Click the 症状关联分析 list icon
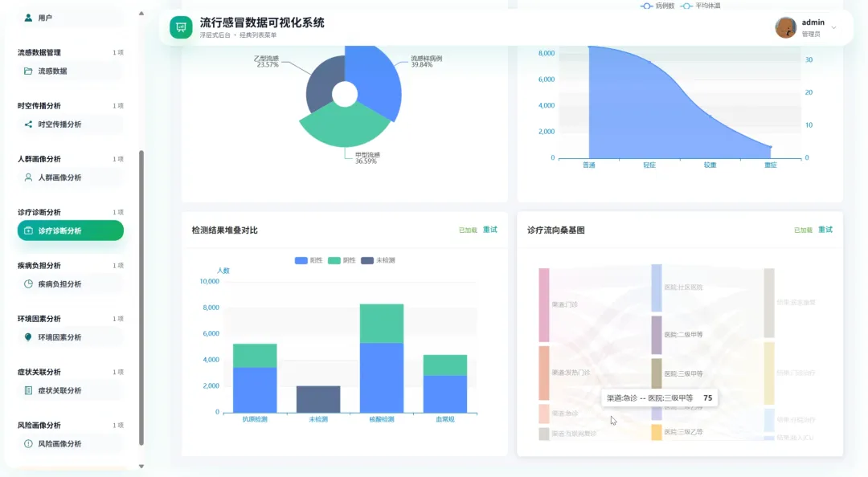Viewport: 868px width, 477px height. tap(28, 390)
